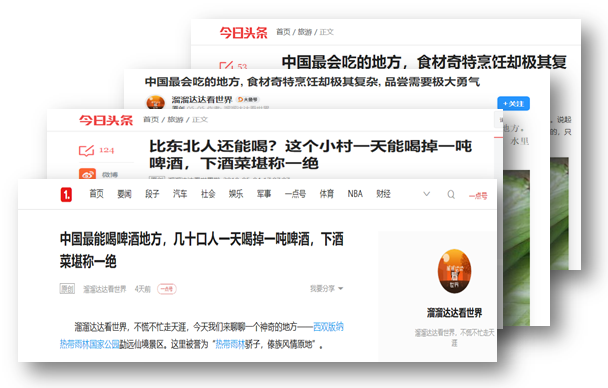608x388 pixels.
Task: Open the blue 热带雨林 link before 骄子
Action: pos(230,344)
